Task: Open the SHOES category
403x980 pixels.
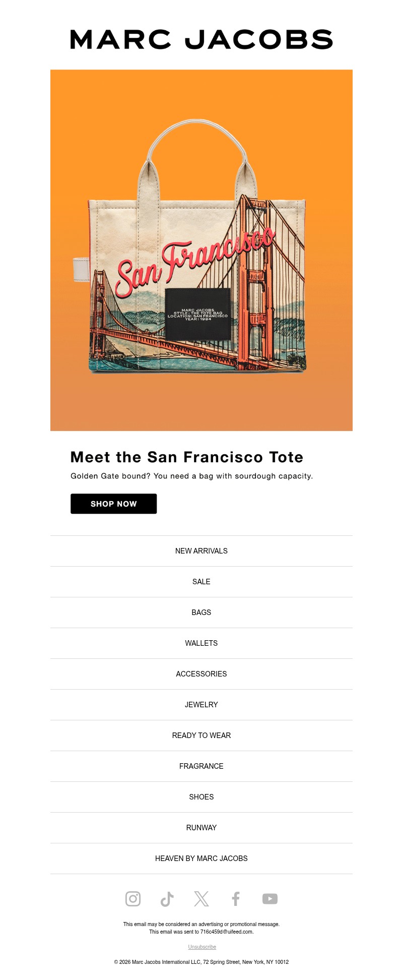Action: click(201, 797)
